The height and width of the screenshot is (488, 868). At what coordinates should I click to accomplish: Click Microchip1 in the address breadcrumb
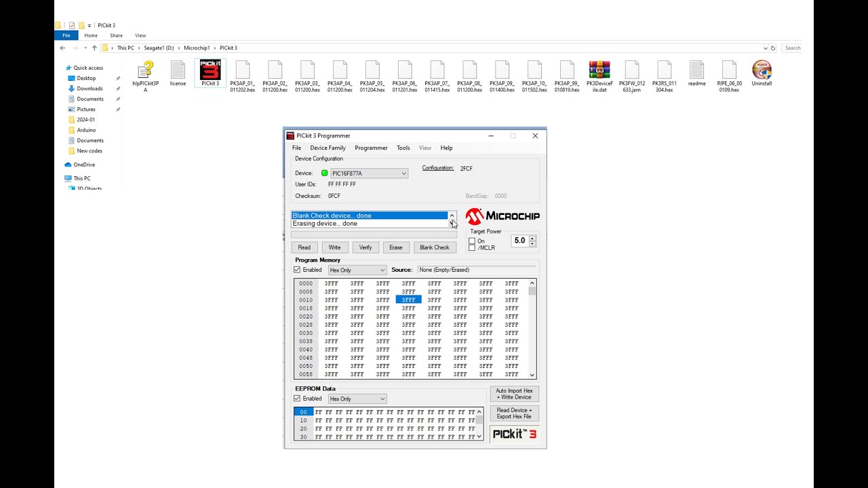click(197, 48)
